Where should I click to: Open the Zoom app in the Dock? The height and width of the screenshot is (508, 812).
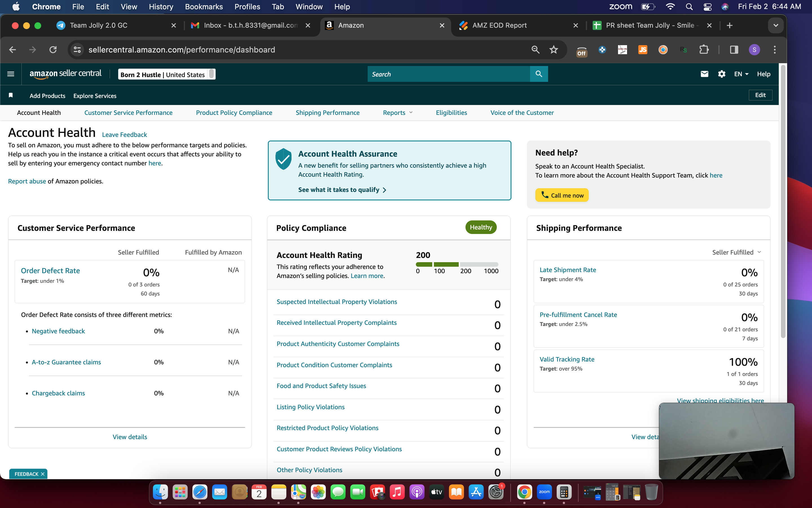[544, 492]
